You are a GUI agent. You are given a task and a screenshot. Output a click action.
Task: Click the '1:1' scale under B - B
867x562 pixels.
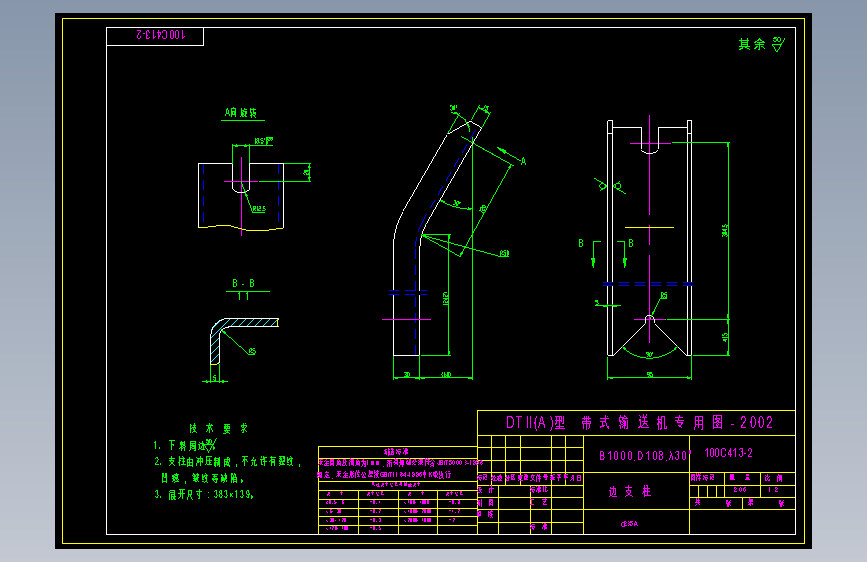(243, 296)
